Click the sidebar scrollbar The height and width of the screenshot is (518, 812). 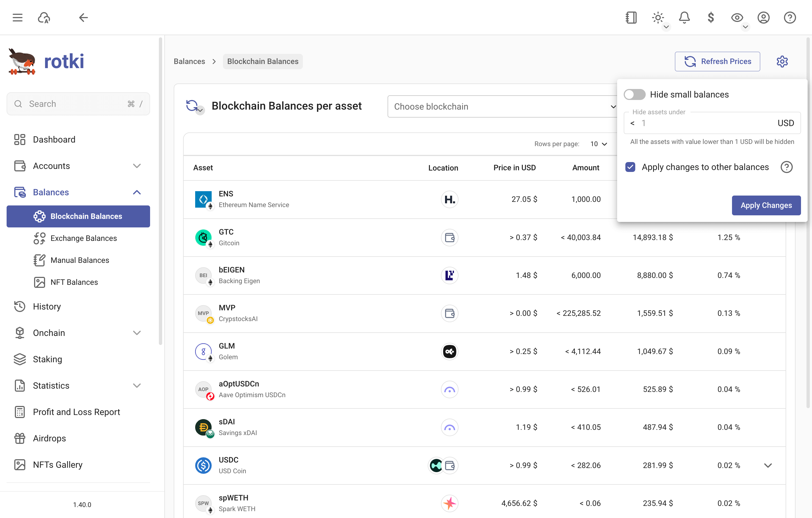[161, 191]
